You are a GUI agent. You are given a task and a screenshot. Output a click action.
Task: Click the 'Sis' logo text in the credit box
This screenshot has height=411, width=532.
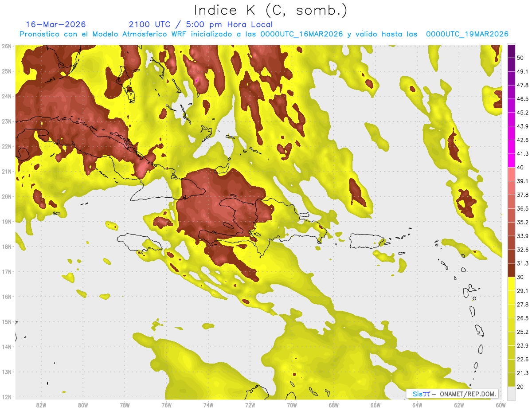click(418, 394)
